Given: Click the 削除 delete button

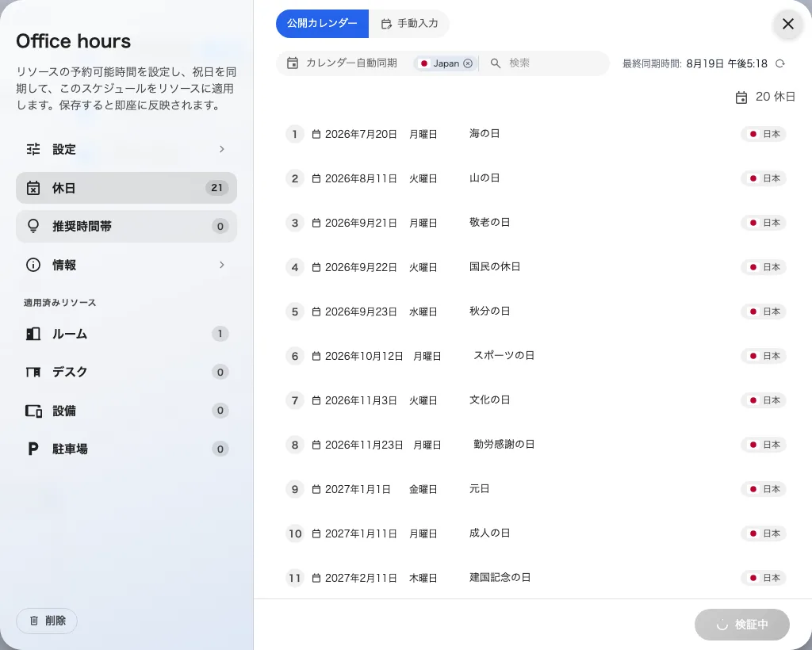Looking at the screenshot, I should (47, 621).
